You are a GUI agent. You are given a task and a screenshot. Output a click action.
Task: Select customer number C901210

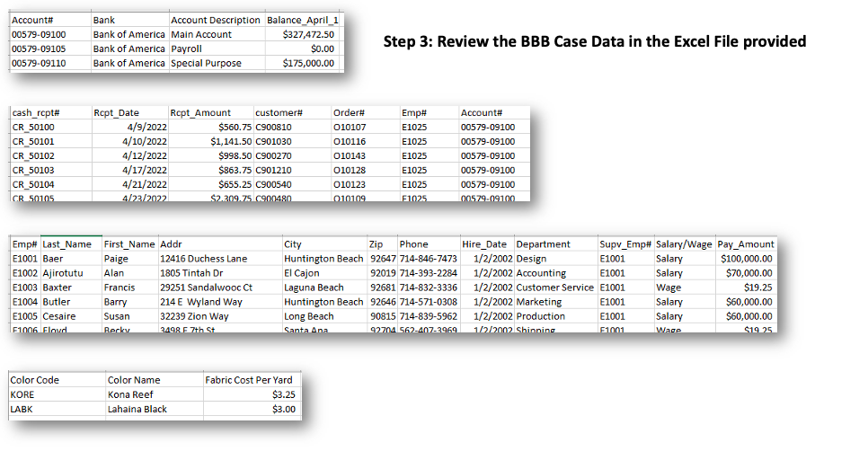pos(273,170)
